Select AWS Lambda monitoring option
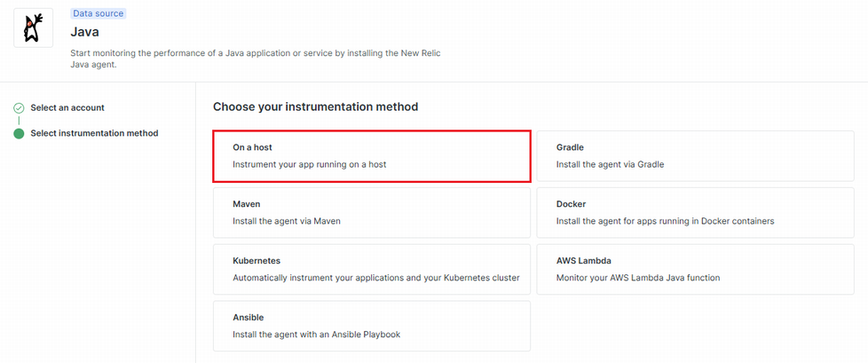Screen dimensions: 868x363 coord(694,270)
